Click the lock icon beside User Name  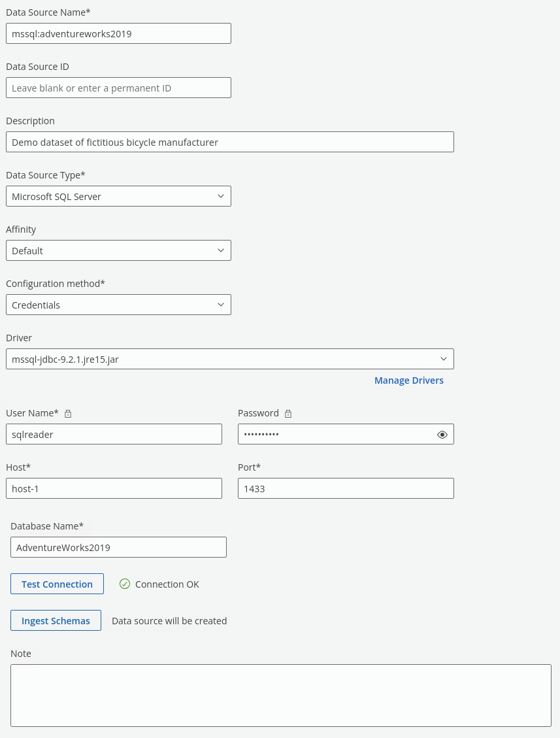coord(68,414)
